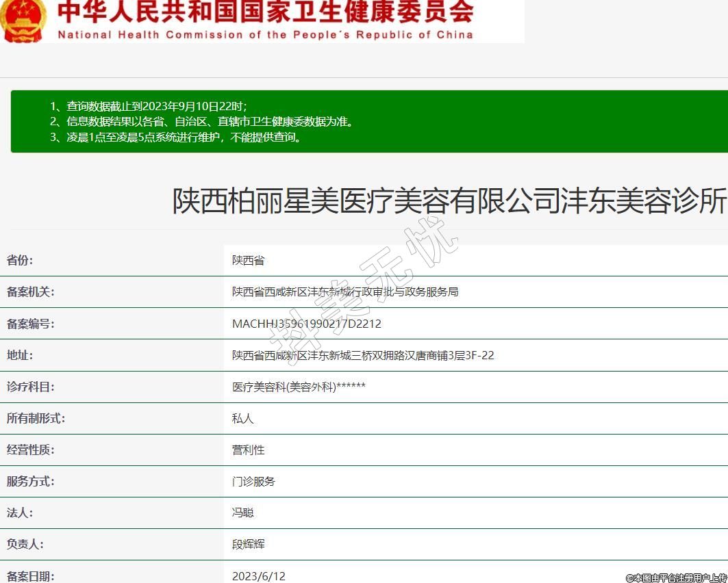
Task: Click the 中华人民共和国国家卫生健康委员会 header title
Action: 265,11
